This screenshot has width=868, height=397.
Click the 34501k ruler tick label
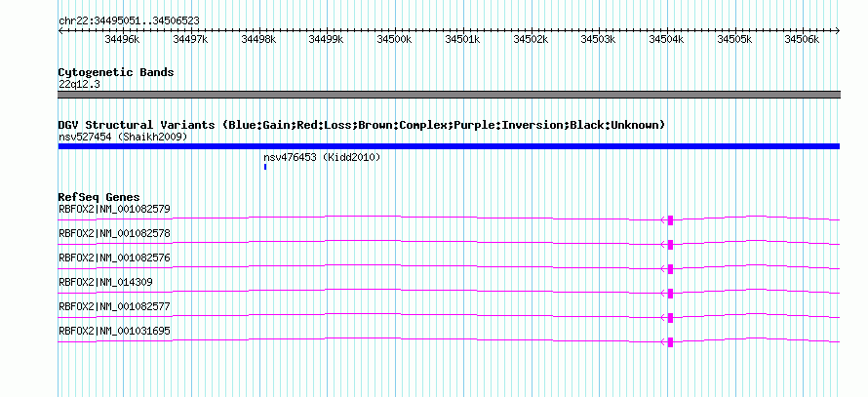click(x=462, y=39)
